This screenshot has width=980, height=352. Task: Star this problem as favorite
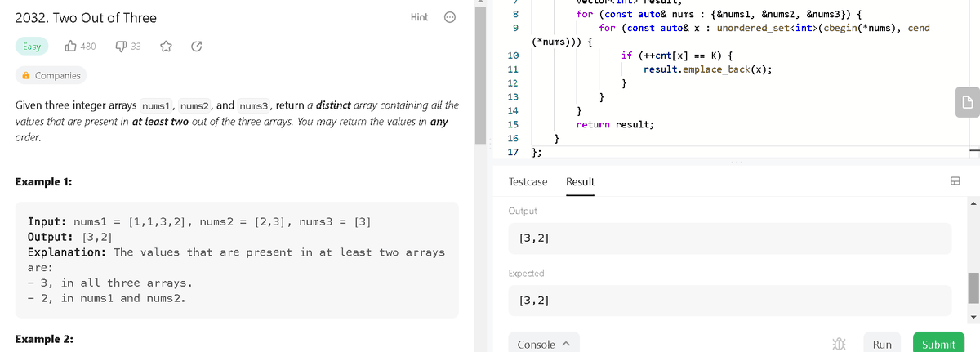click(x=164, y=47)
